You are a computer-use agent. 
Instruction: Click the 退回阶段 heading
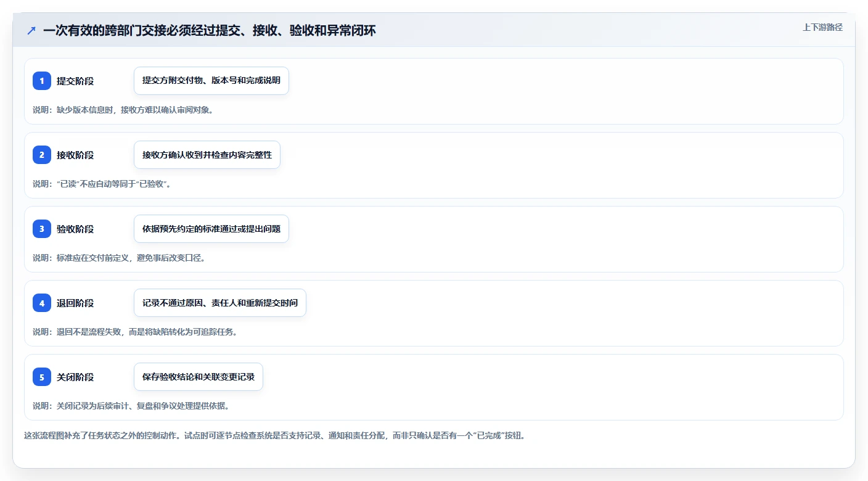[x=75, y=303]
